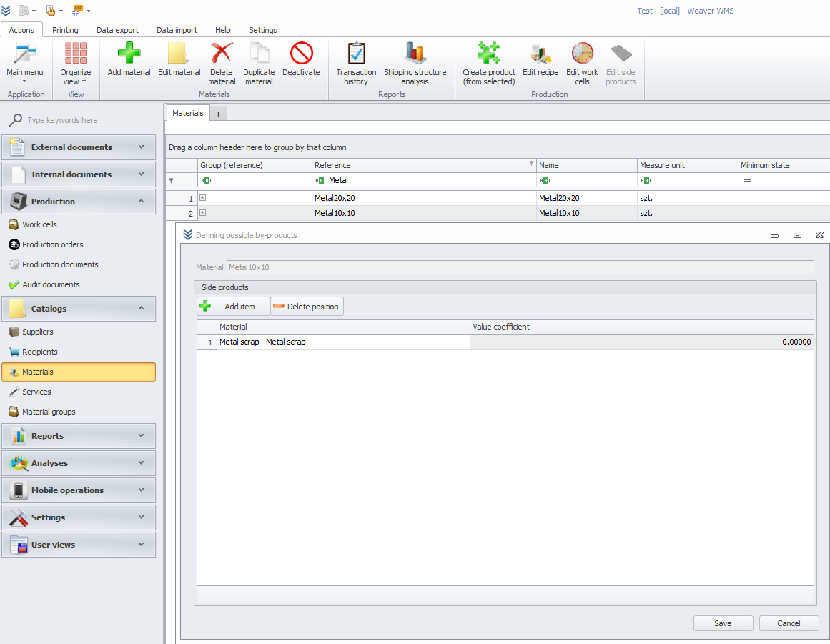Viewport: 830px width, 644px height.
Task: Click the Reference filter field containing Metal
Action: click(424, 180)
